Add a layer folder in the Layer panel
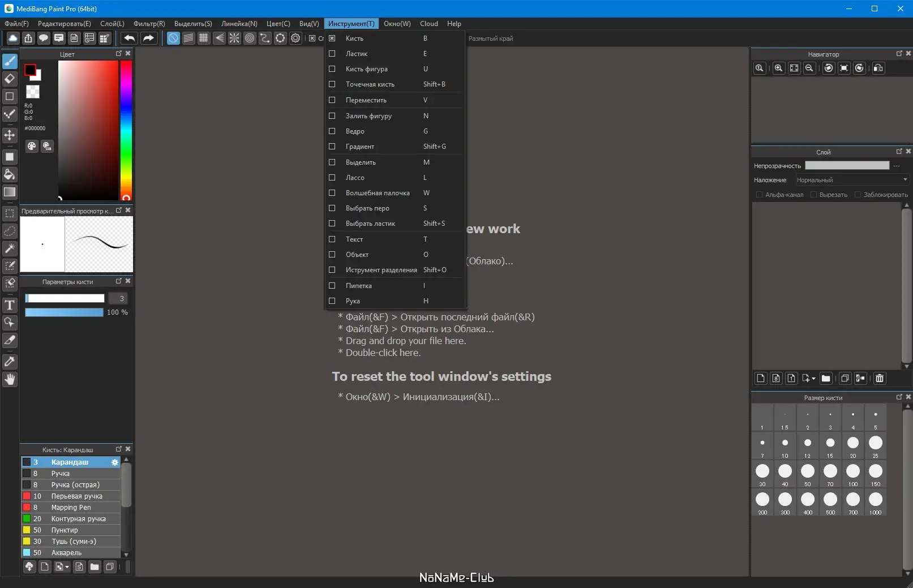 coord(826,378)
